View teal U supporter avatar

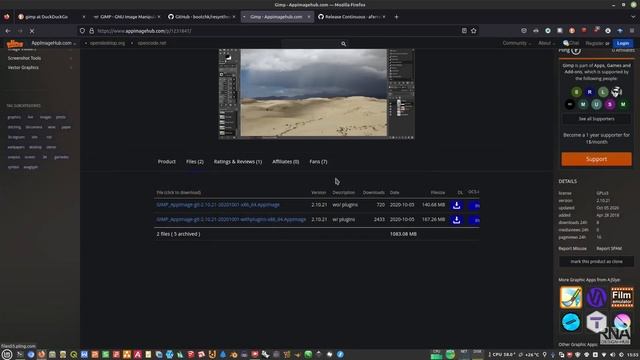pyautogui.click(x=596, y=104)
